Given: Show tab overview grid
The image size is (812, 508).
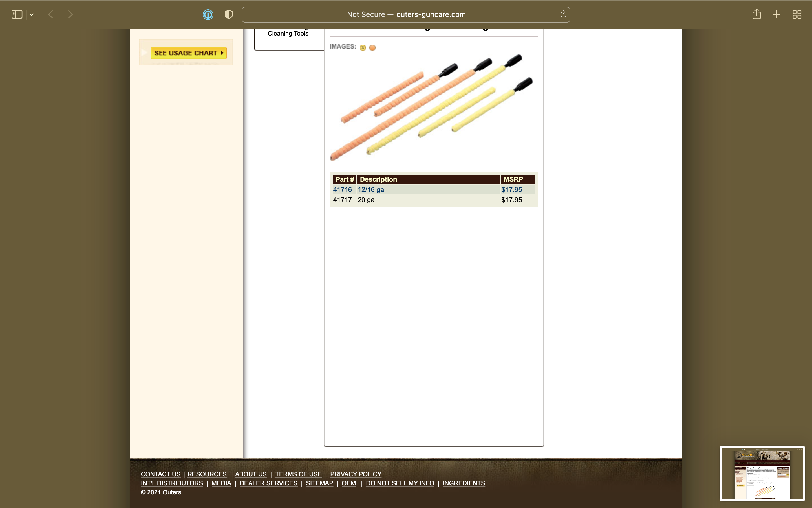Looking at the screenshot, I should (x=797, y=14).
